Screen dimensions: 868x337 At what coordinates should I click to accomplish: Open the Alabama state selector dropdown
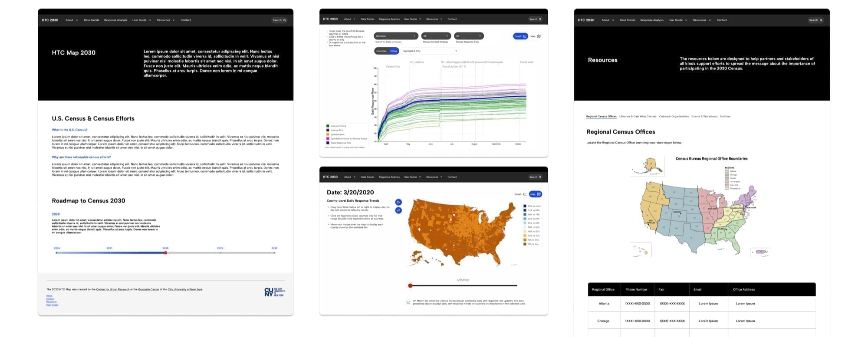[396, 36]
